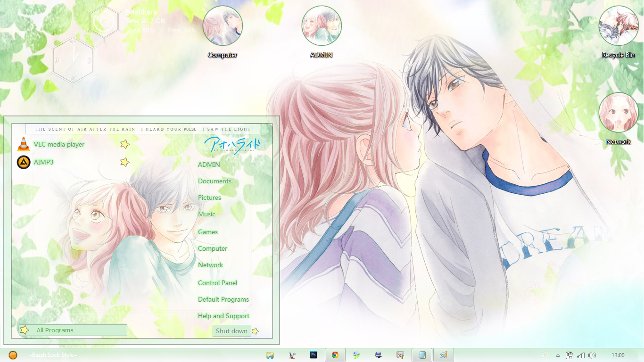
Task: Click the hexagon G drive gadget
Action: point(103,22)
